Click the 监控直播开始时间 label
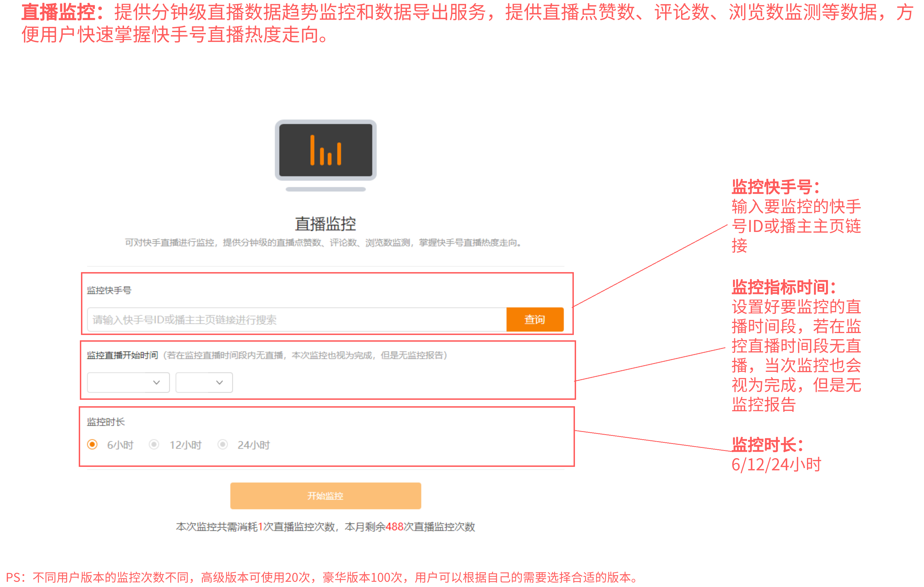This screenshot has height=587, width=924. pyautogui.click(x=122, y=355)
